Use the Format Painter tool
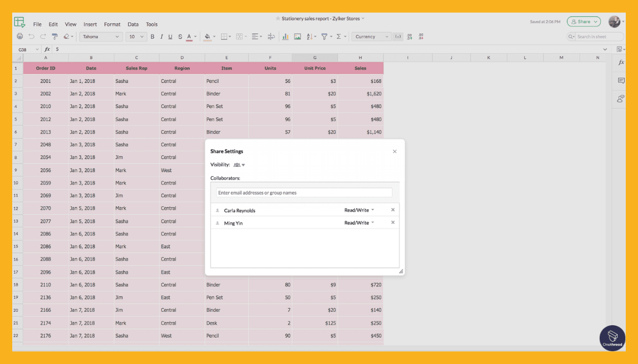The image size is (638, 364). coord(54,36)
